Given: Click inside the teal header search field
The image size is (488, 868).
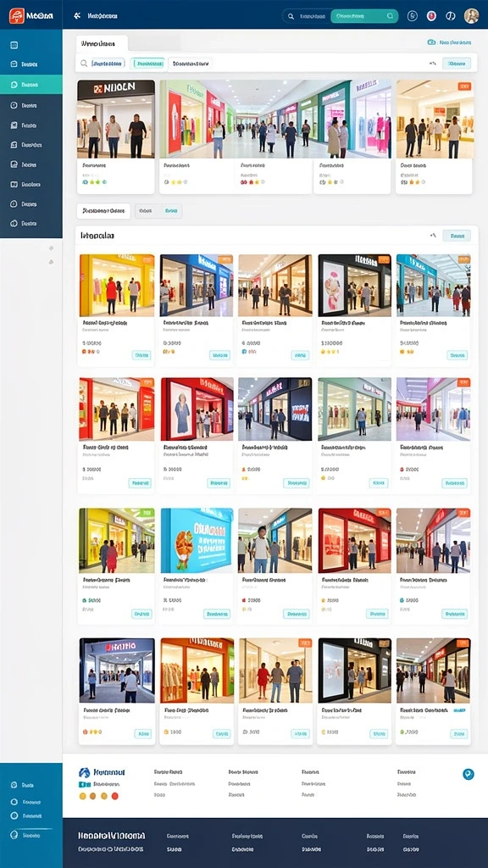Looking at the screenshot, I should pos(364,17).
